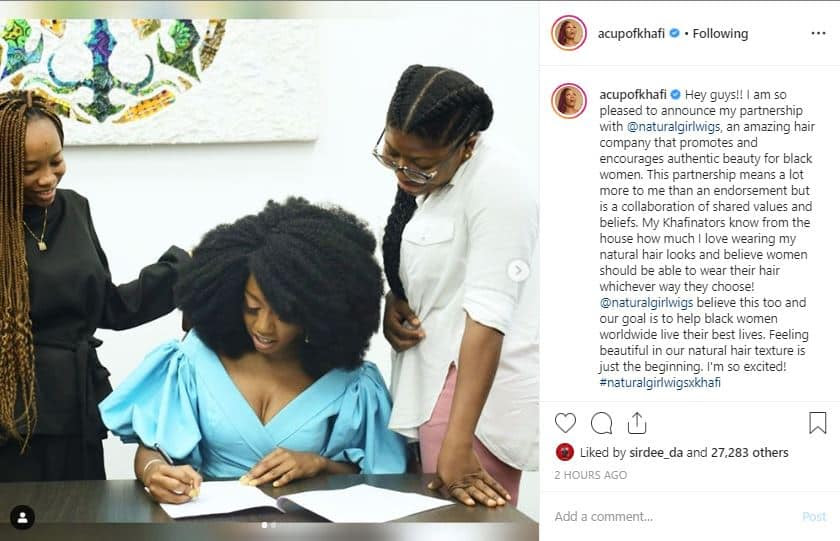Viewport: 840px width, 541px height.
Task: Like the post with the heart icon
Action: tap(565, 423)
